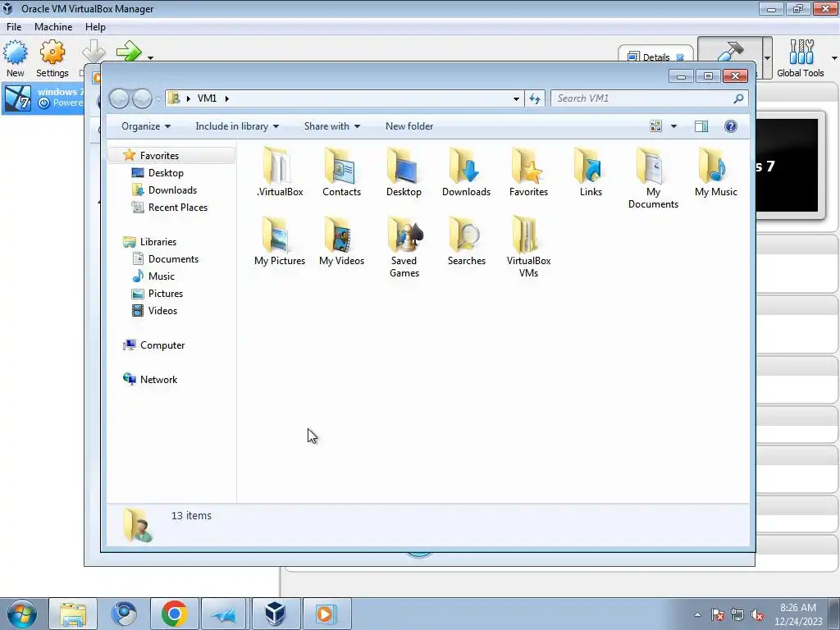The image size is (840, 630).
Task: Open Chrome from the taskbar
Action: [174, 614]
